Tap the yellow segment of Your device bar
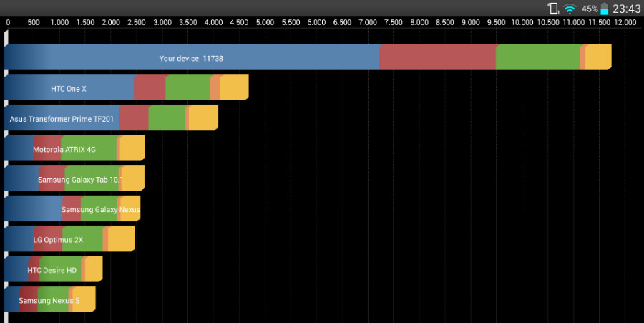The height and width of the screenshot is (323, 644). [x=598, y=57]
